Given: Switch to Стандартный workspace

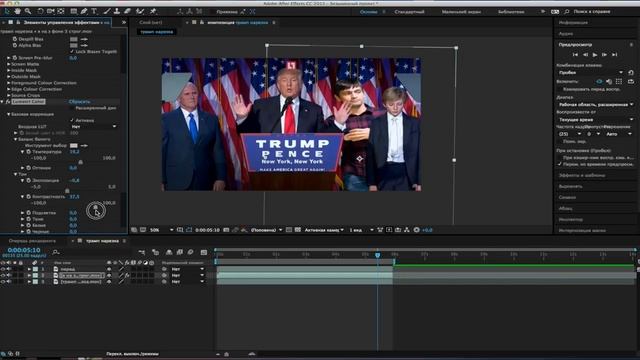Looking at the screenshot, I should [409, 12].
